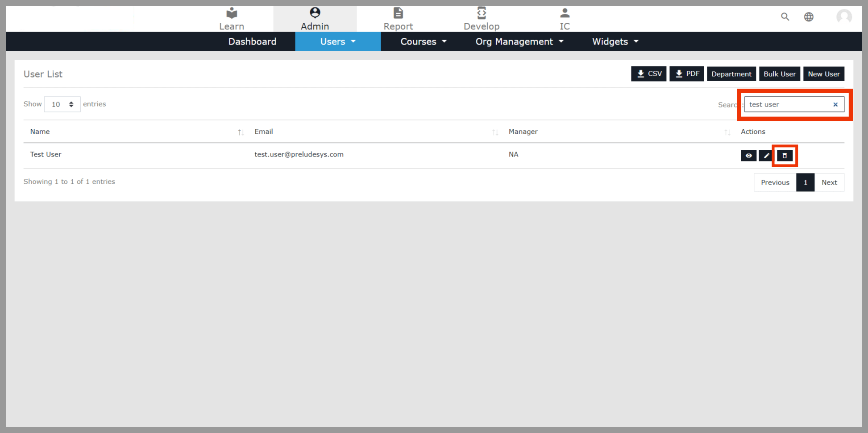Delete Test User with trash icon
The image size is (868, 433).
click(785, 156)
